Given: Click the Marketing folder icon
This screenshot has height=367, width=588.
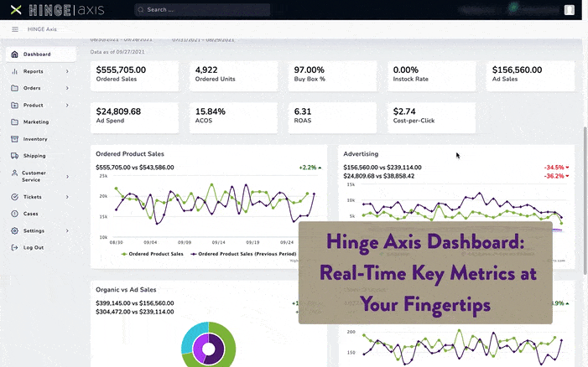Looking at the screenshot, I should [x=14, y=122].
